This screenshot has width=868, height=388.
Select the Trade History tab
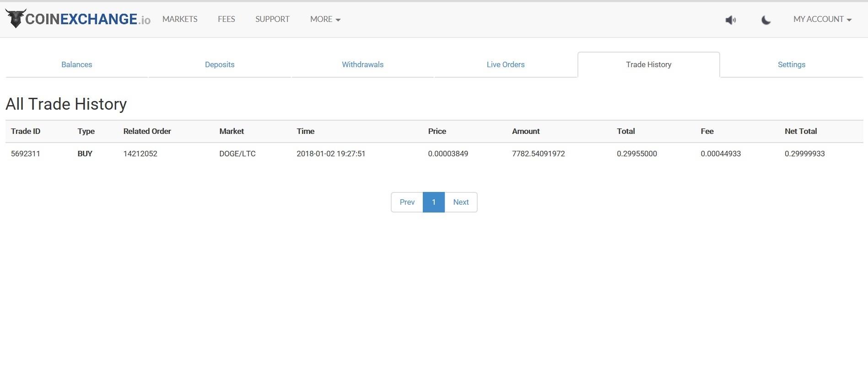649,64
